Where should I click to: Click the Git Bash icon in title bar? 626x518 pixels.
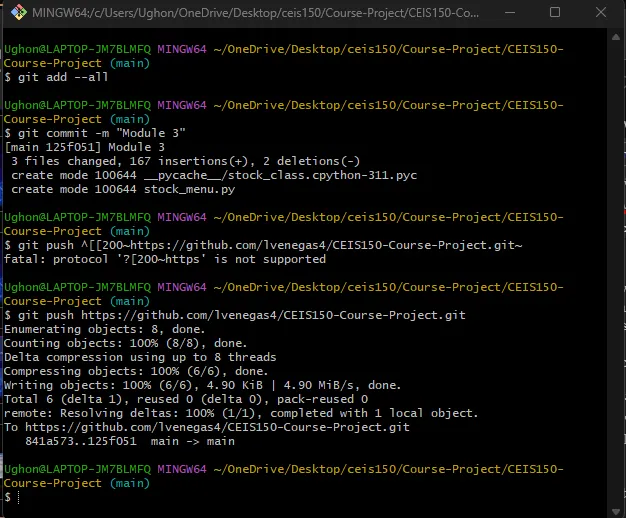pyautogui.click(x=18, y=12)
